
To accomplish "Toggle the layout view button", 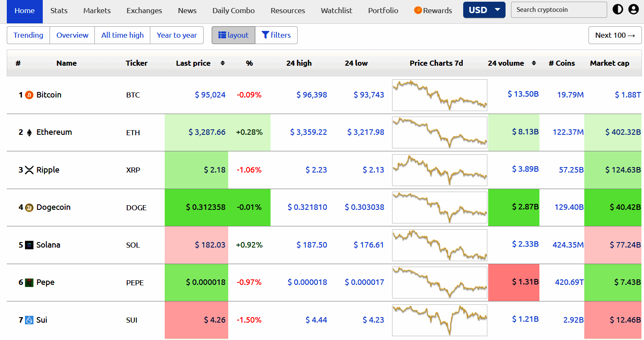I will 233,35.
